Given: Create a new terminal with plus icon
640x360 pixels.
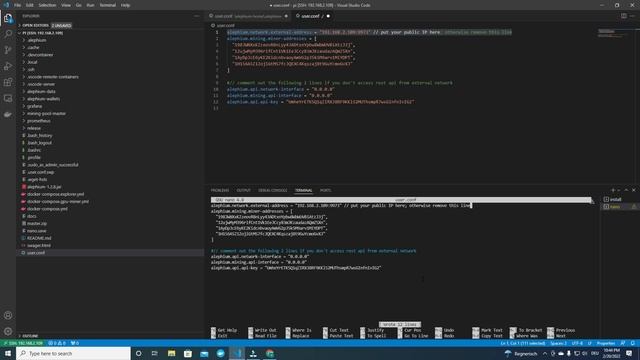Looking at the screenshot, I should click(613, 190).
